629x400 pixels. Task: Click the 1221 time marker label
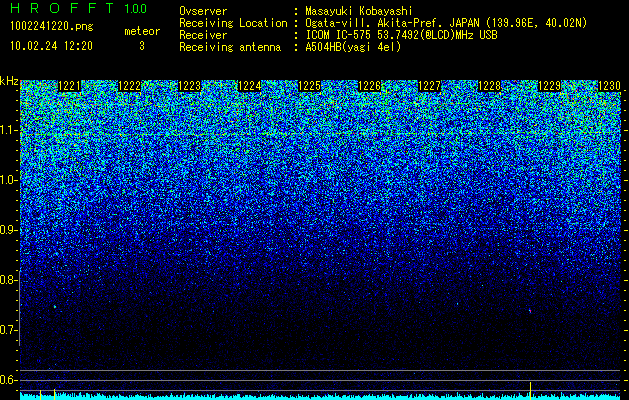69,86
